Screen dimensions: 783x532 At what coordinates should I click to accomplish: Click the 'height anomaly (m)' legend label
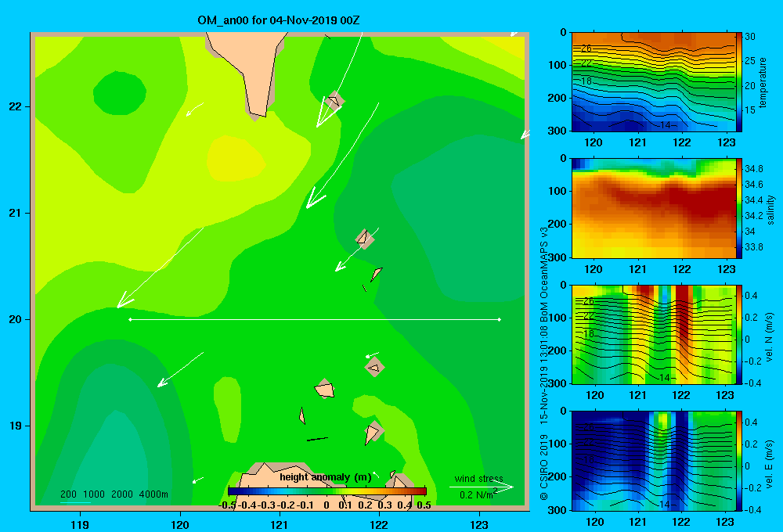point(326,477)
